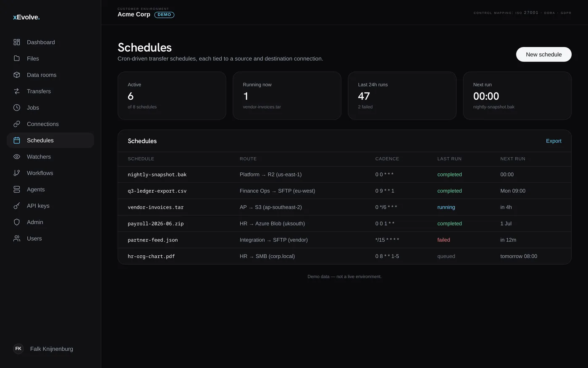The height and width of the screenshot is (368, 588).
Task: Click the queued status of hr-org-chart.pdf
Action: click(x=446, y=256)
